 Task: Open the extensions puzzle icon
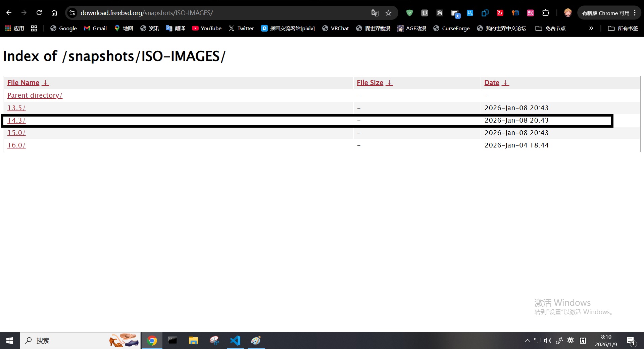coord(546,13)
